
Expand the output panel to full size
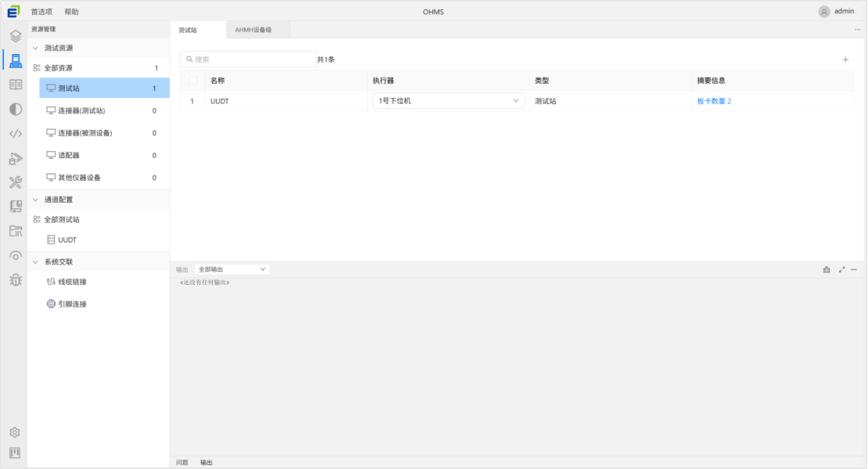(841, 269)
